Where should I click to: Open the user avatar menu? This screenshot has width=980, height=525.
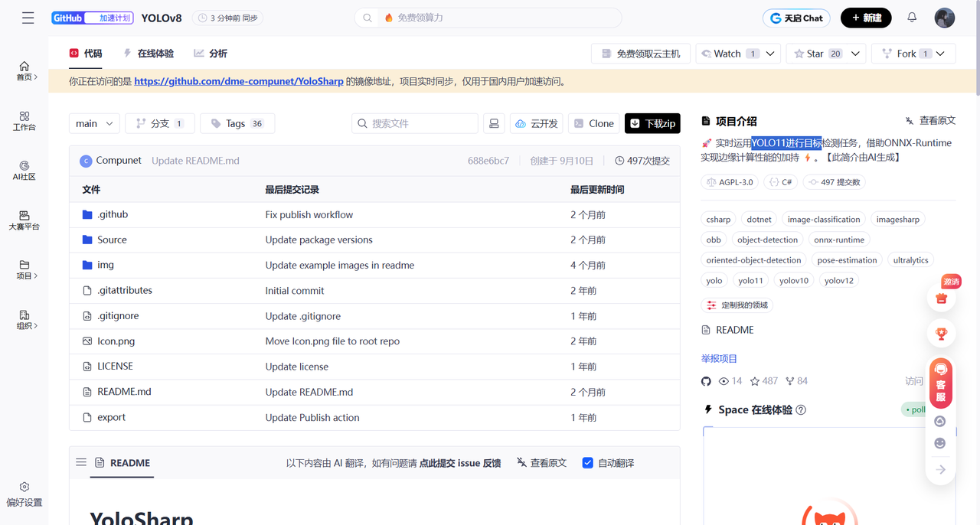(x=945, y=18)
